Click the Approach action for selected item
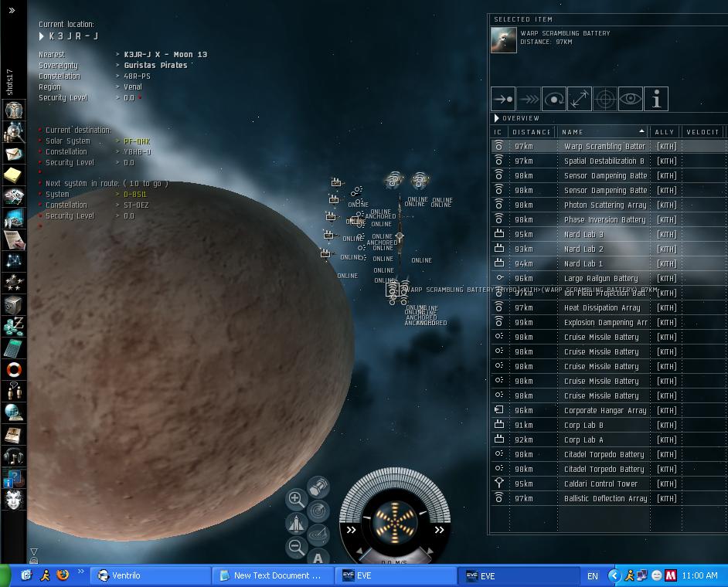This screenshot has width=728, height=587. tap(503, 99)
